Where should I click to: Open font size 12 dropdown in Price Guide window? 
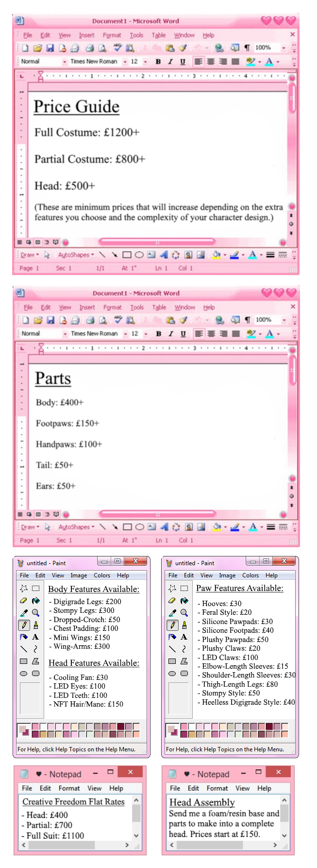pos(145,62)
